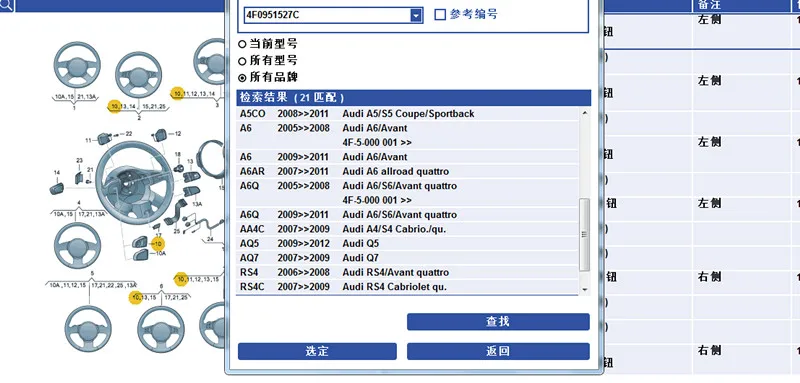Click the results list scroll-down arrow
The image size is (800, 383).
coord(585,289)
